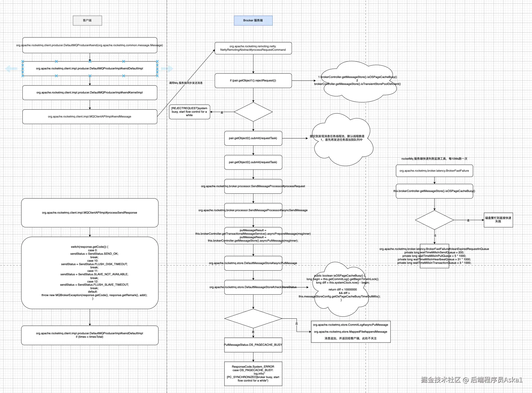
Task: Select the REJECTREQUEST system busy box
Action: (x=189, y=112)
